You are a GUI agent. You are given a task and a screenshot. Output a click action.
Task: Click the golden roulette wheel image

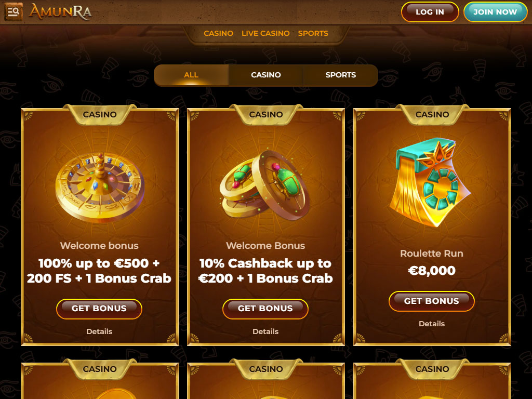(100, 187)
